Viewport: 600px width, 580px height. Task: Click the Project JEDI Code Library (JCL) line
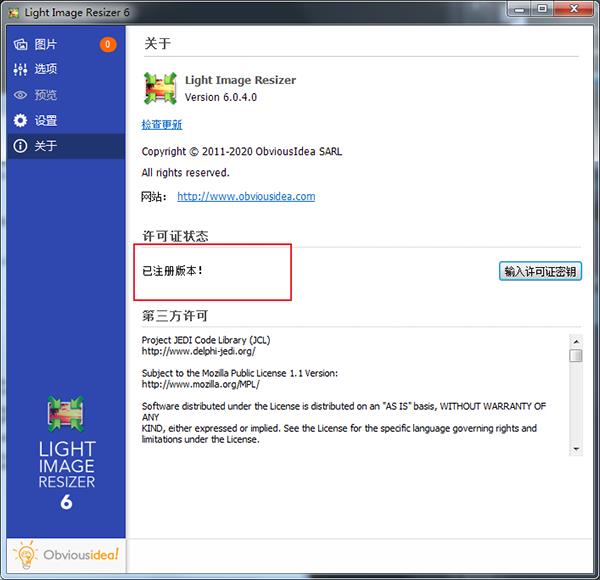point(206,340)
